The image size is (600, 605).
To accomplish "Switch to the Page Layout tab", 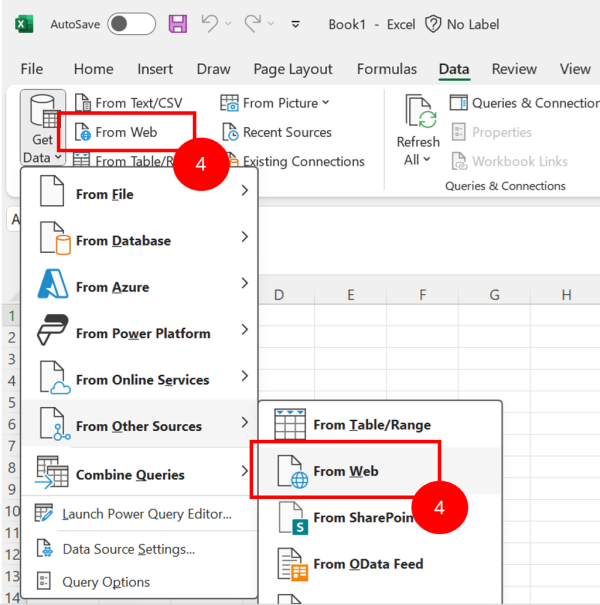I will coord(293,69).
